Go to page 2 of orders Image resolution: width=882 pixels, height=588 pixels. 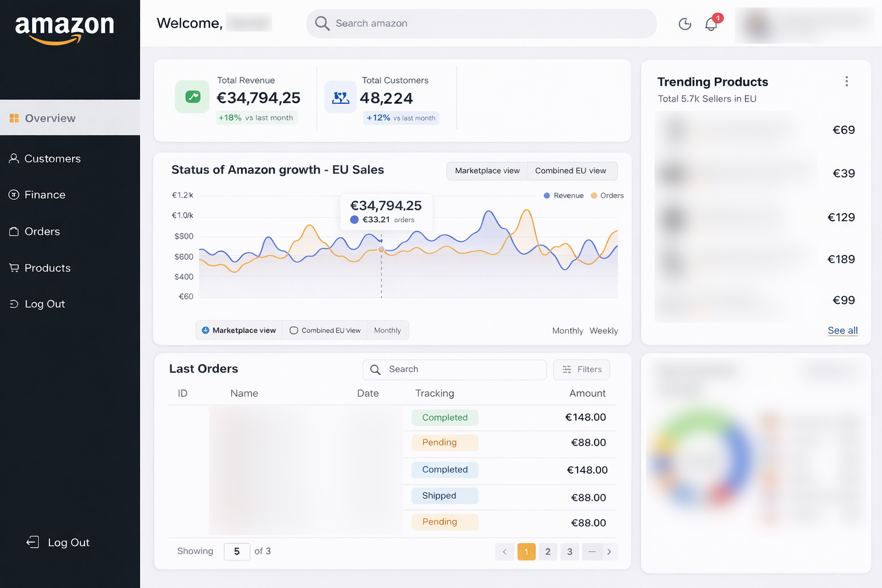(x=548, y=552)
